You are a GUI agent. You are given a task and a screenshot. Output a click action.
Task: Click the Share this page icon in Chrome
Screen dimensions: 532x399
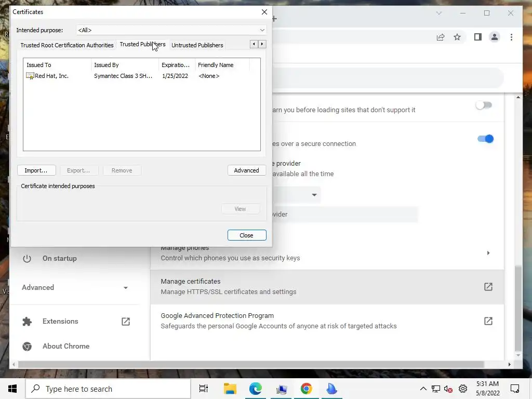coord(441,37)
